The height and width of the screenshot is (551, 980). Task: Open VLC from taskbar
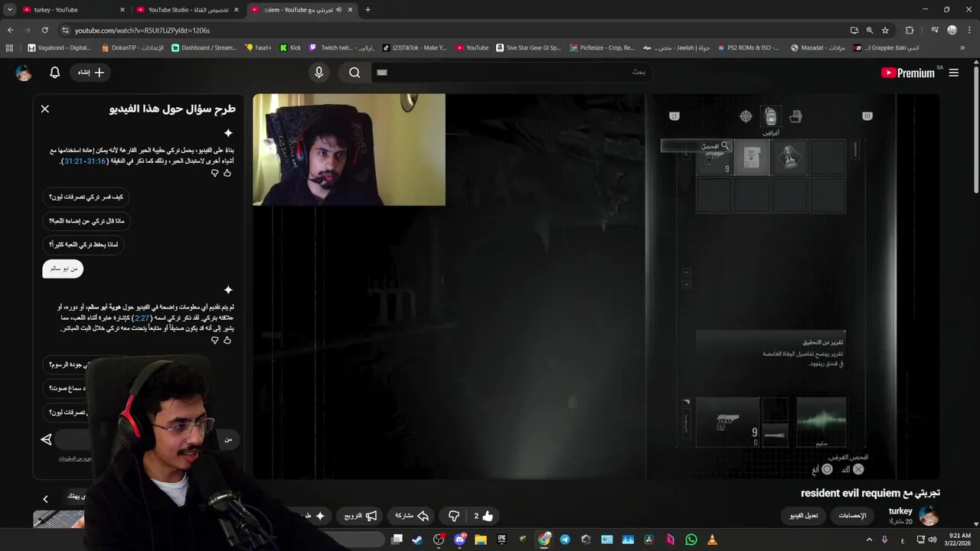tap(712, 540)
